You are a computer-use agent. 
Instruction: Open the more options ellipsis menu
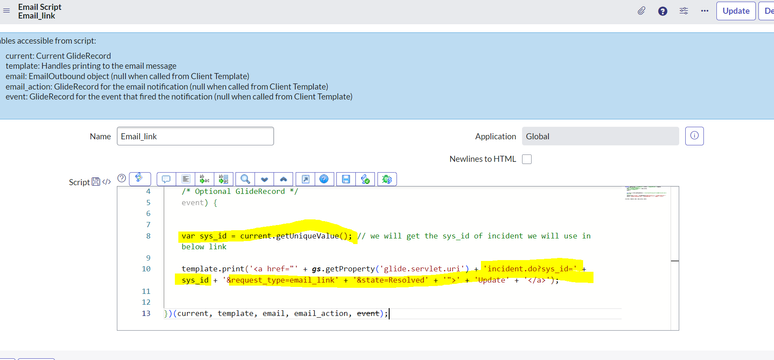705,11
